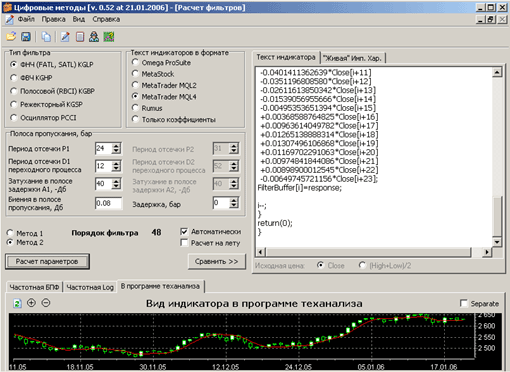Click Биения в полосе пропускания field
This screenshot has height=372, width=510.
[109, 203]
